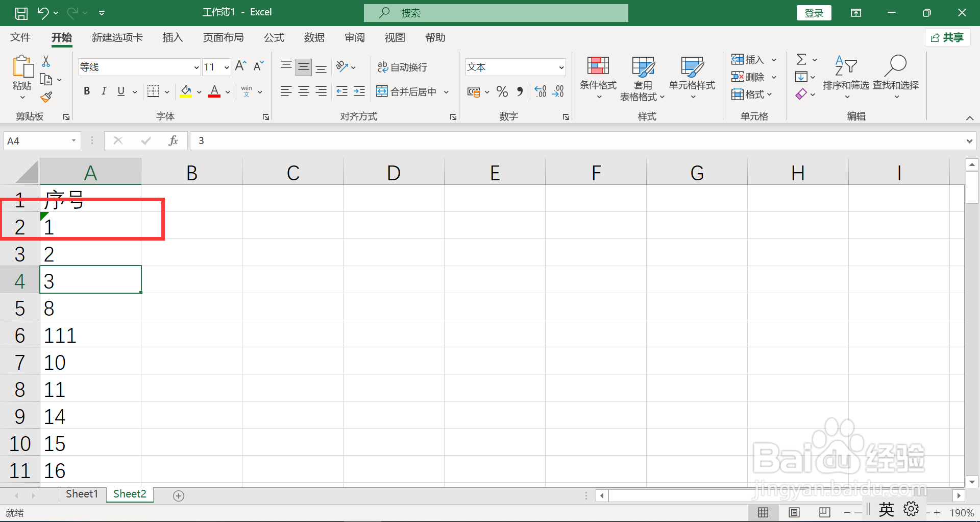Screen dimensions: 980x522
Task: Open Format as Table (套用表格格式)
Action: pyautogui.click(x=643, y=78)
